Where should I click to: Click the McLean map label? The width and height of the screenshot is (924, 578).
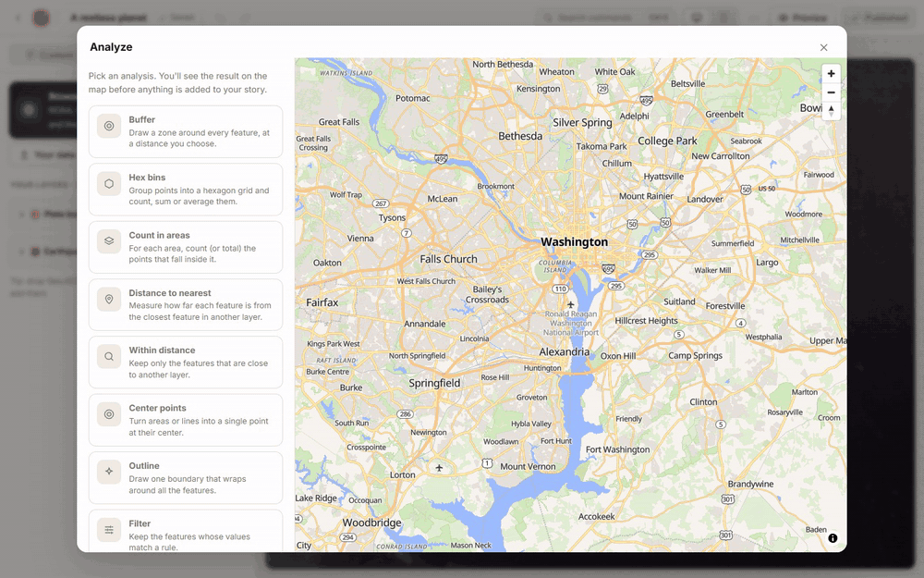(x=442, y=199)
